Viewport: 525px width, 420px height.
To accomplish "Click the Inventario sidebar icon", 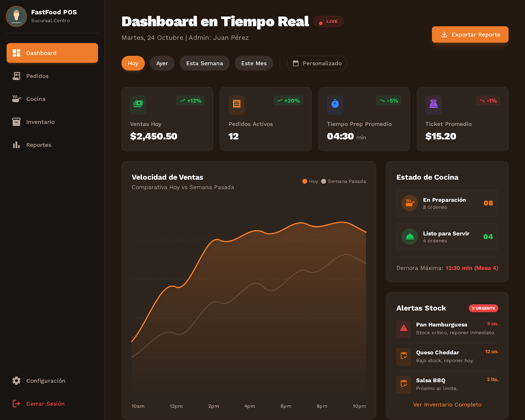I will click(x=16, y=122).
